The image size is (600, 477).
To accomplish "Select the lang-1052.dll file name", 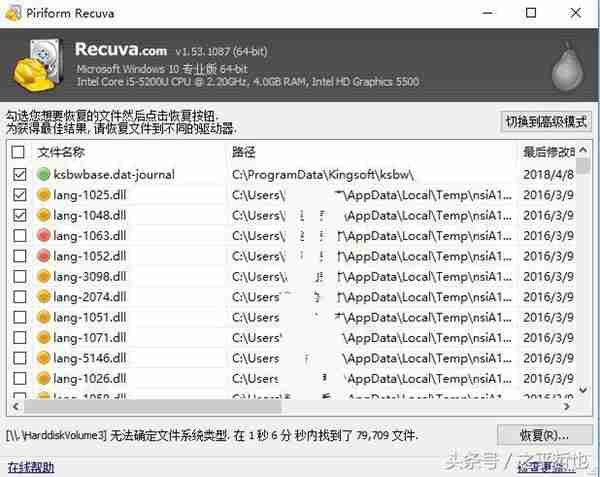I will click(x=90, y=256).
